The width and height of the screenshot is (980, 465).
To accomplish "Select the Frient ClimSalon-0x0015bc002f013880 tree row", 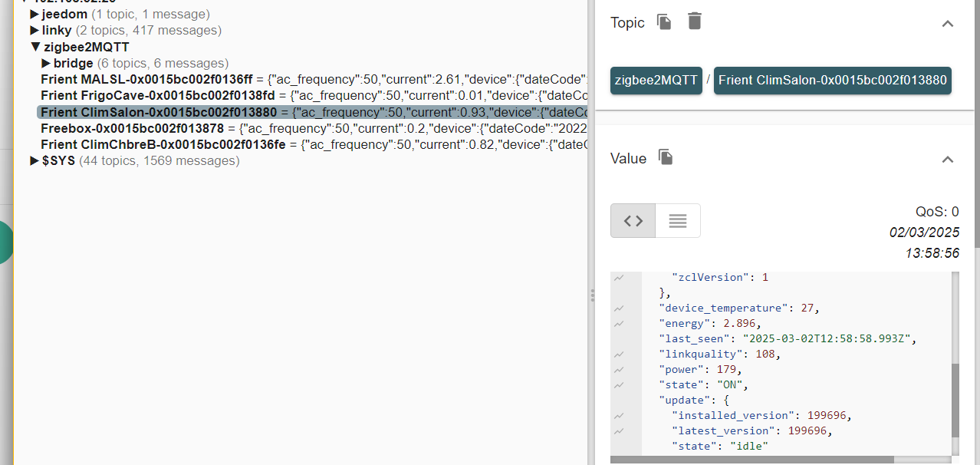I will (312, 112).
